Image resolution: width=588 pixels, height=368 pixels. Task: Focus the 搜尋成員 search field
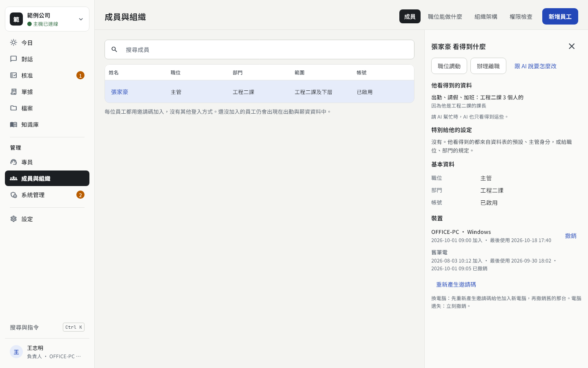[259, 49]
